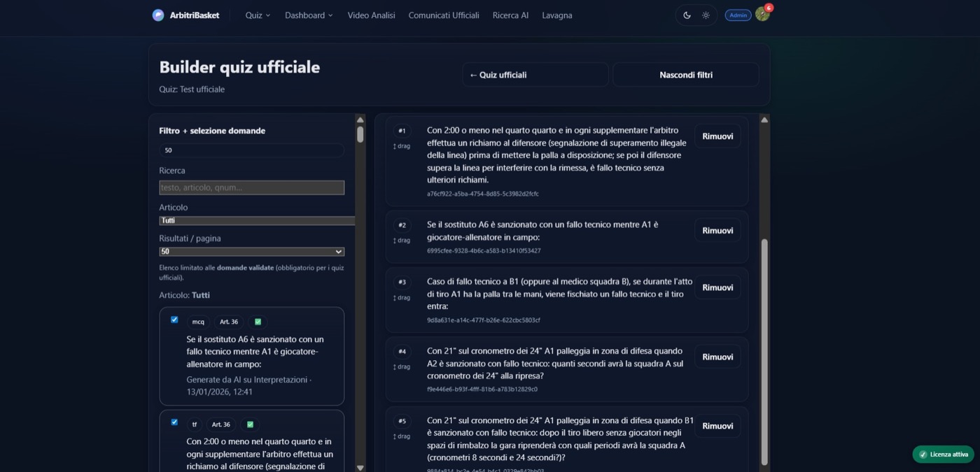Open the Quiz dropdown menu

point(258,15)
